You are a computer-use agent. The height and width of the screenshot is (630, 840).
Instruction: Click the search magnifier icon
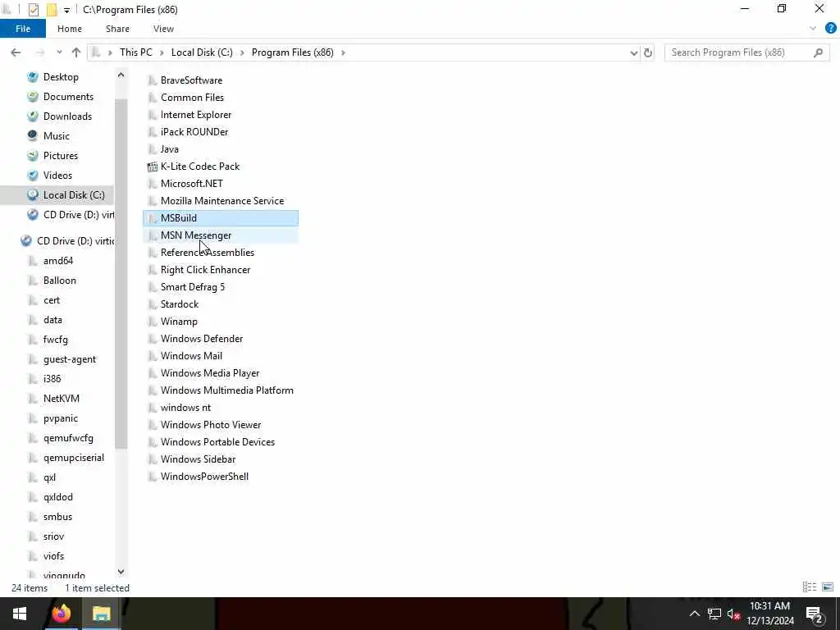pyautogui.click(x=818, y=52)
